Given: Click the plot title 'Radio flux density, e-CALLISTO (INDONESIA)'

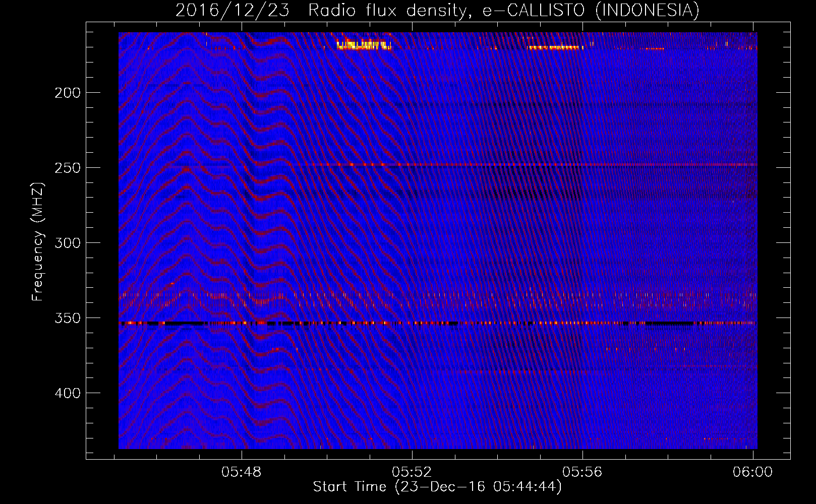Looking at the screenshot, I should tap(503, 10).
